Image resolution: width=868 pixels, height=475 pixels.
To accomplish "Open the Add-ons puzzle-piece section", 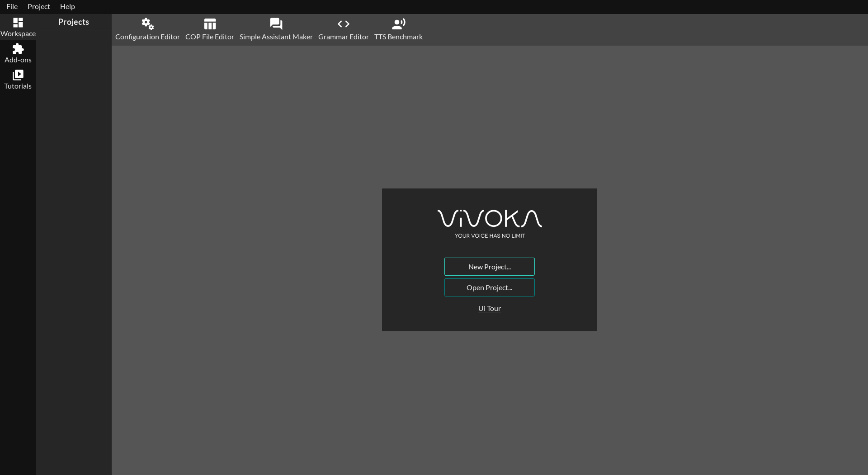I will coord(18,54).
